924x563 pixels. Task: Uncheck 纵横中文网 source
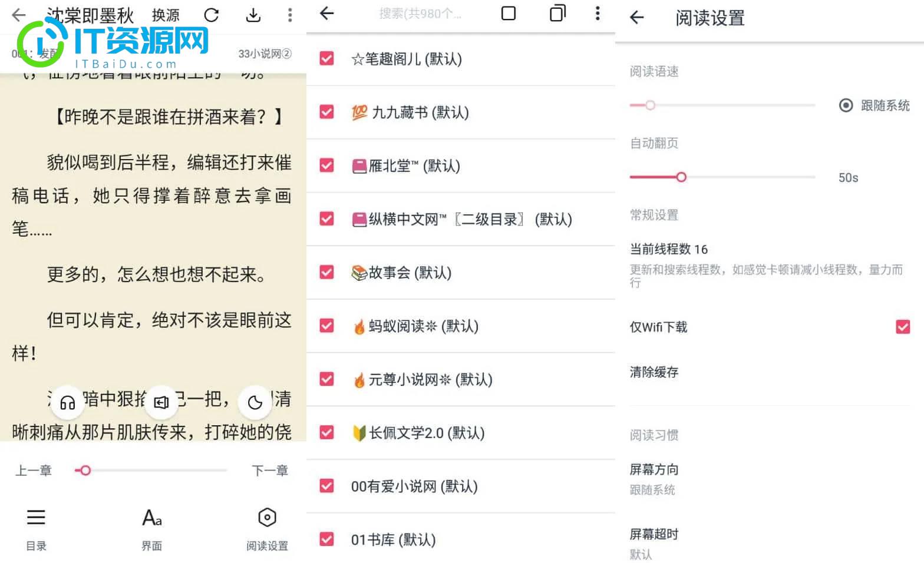point(326,219)
